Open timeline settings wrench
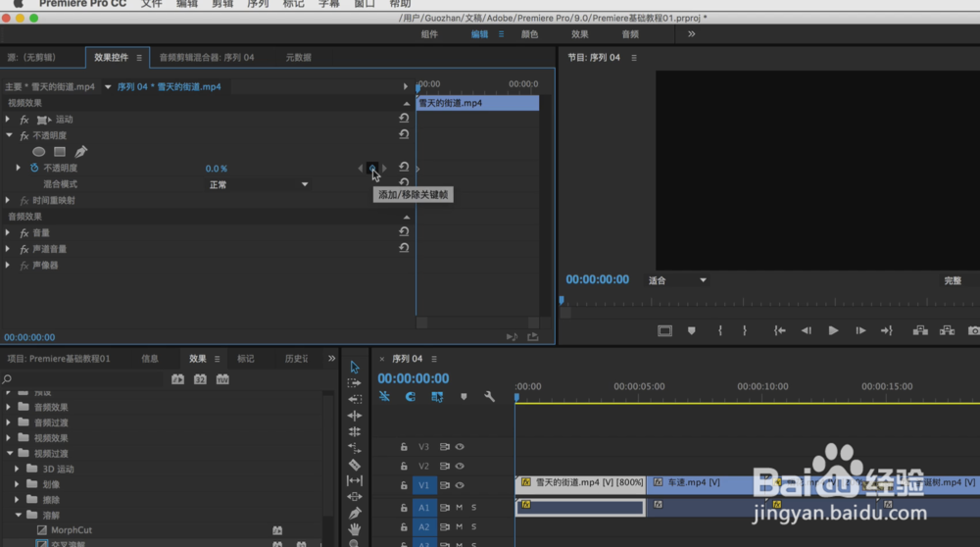The image size is (980, 547). click(489, 396)
